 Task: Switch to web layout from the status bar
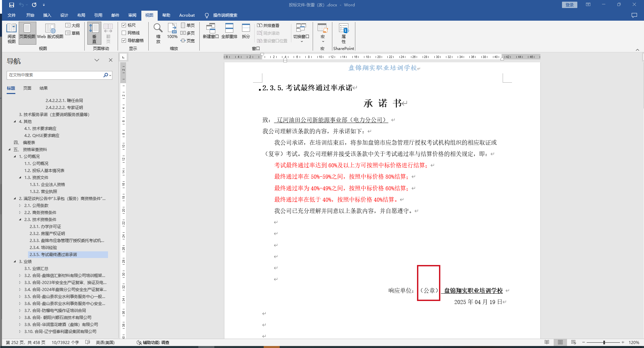pos(573,342)
